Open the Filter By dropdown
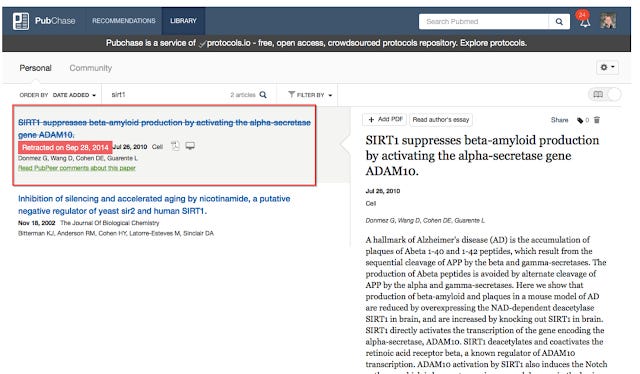640x374 pixels. pos(310,95)
